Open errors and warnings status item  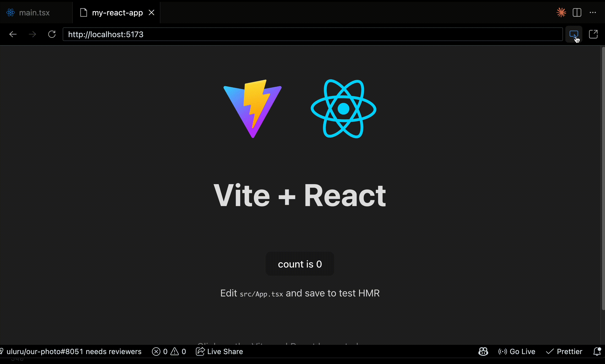[169, 352]
